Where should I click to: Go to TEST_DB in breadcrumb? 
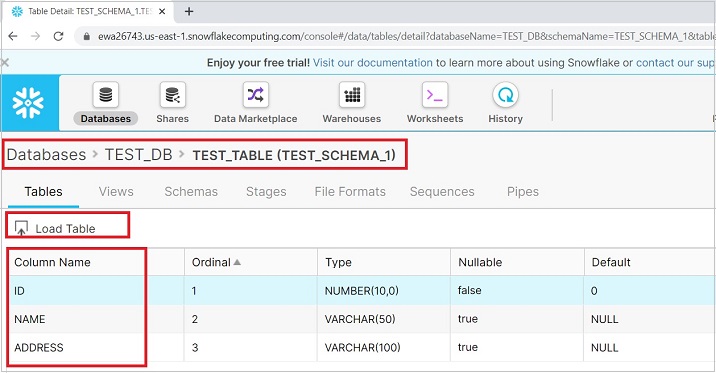[138, 155]
